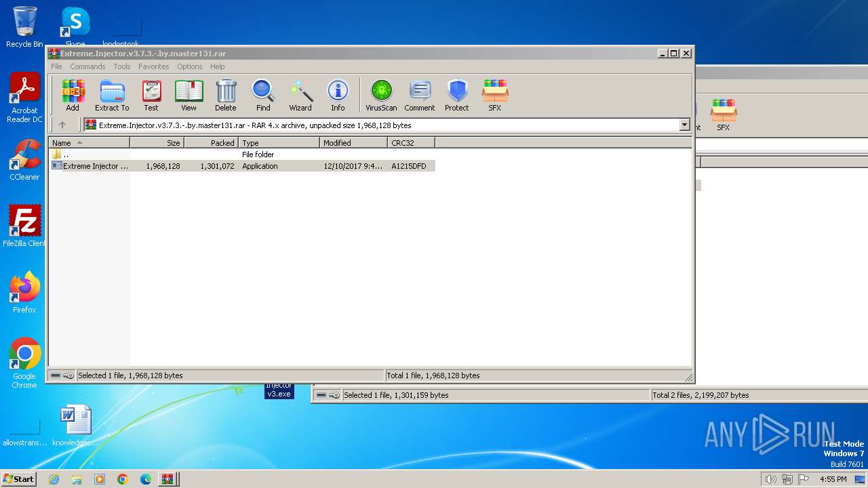Click Internet Explorer taskbar icon

[54, 479]
